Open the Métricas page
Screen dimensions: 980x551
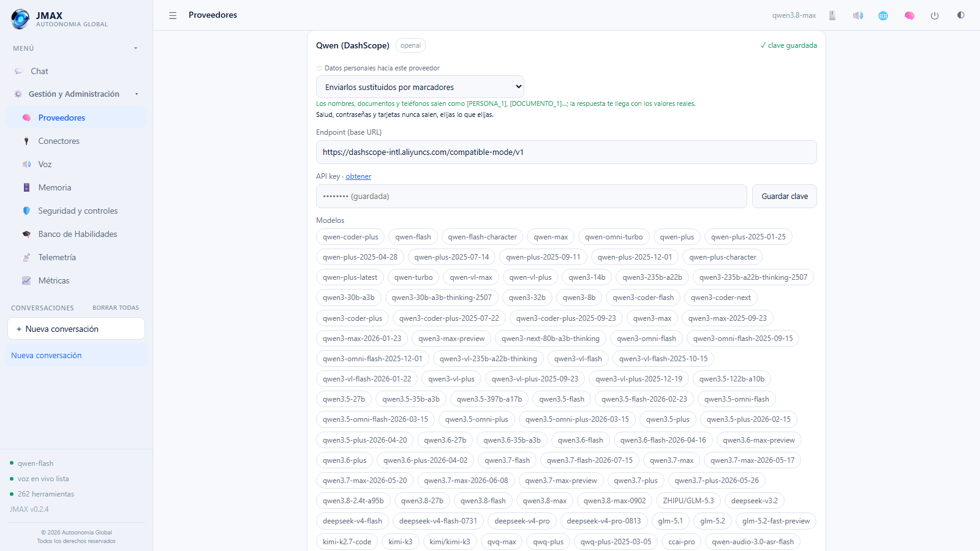(x=76, y=280)
